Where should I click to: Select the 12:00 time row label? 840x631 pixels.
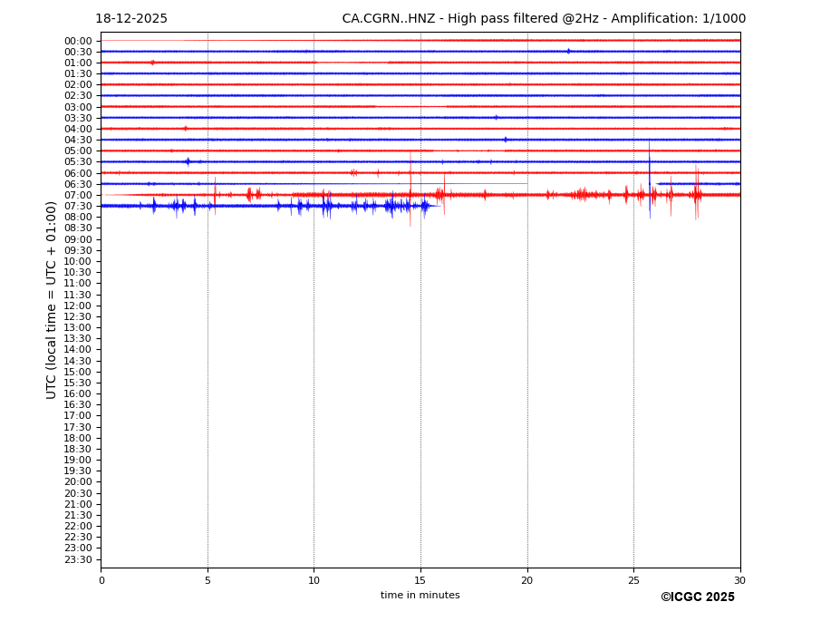(x=78, y=306)
